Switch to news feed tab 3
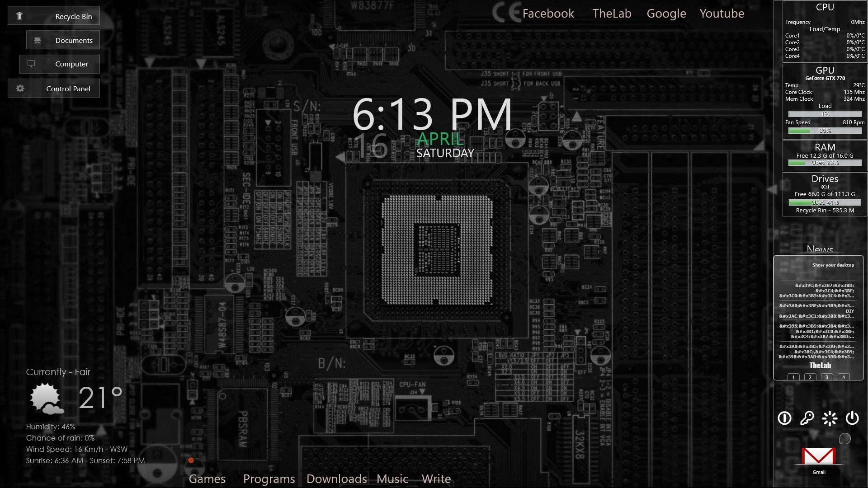The height and width of the screenshot is (488, 868). pyautogui.click(x=827, y=377)
